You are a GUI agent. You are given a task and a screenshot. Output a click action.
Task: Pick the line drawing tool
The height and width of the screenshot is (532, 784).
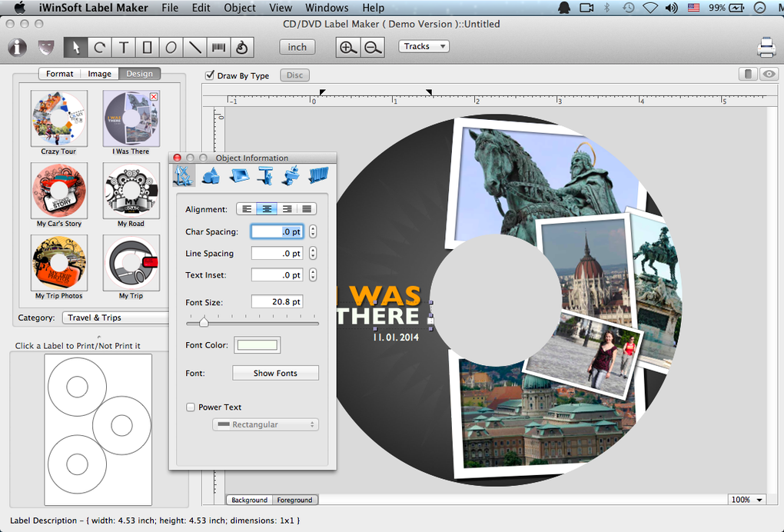tap(195, 48)
